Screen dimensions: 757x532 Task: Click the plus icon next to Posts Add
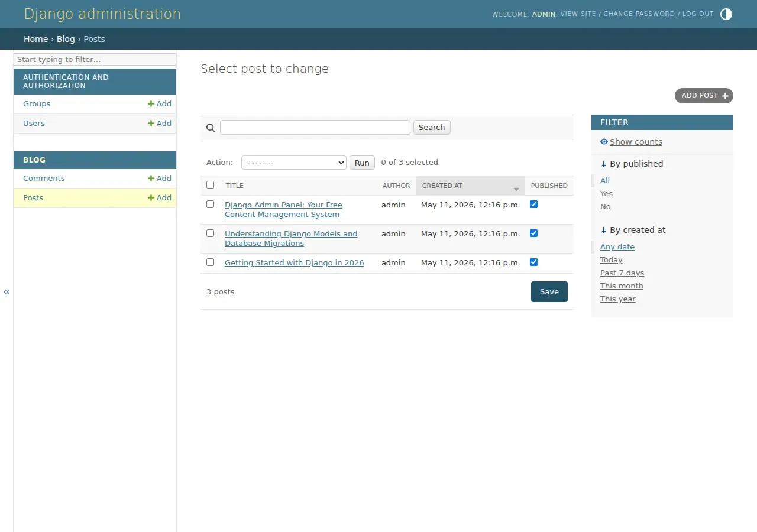click(x=151, y=197)
